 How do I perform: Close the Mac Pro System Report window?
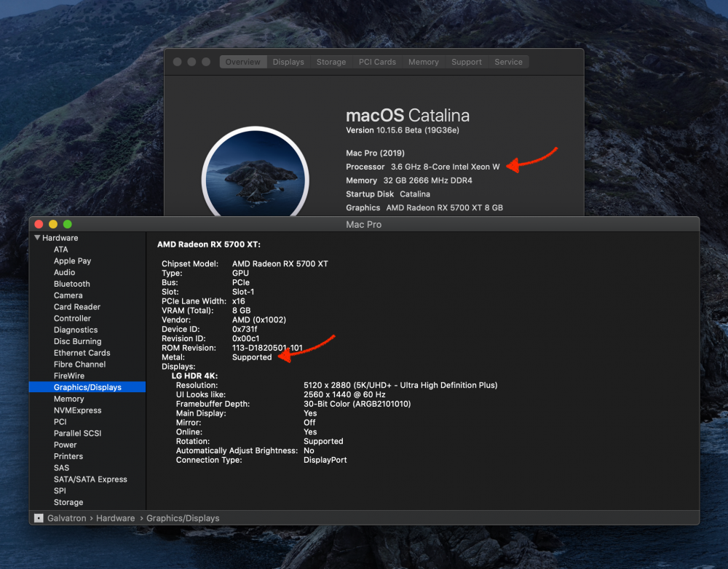coord(39,224)
